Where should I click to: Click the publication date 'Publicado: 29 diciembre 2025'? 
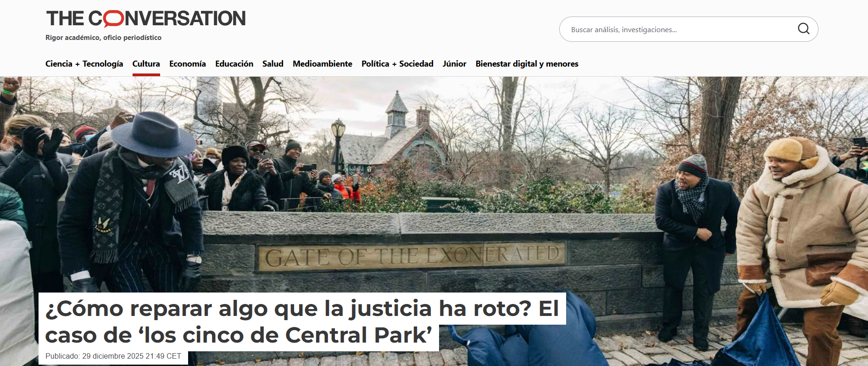click(x=113, y=356)
